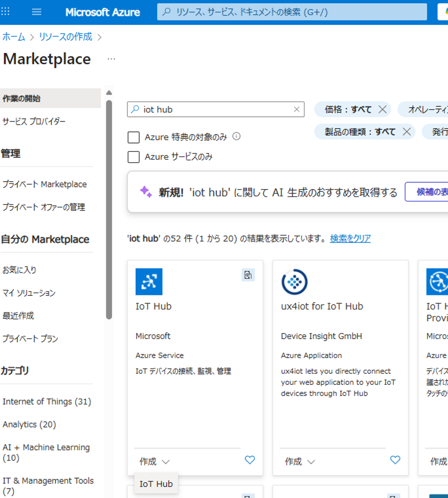Click 候補の表示 AI suggestions button
This screenshot has height=498, width=448.
(427, 192)
